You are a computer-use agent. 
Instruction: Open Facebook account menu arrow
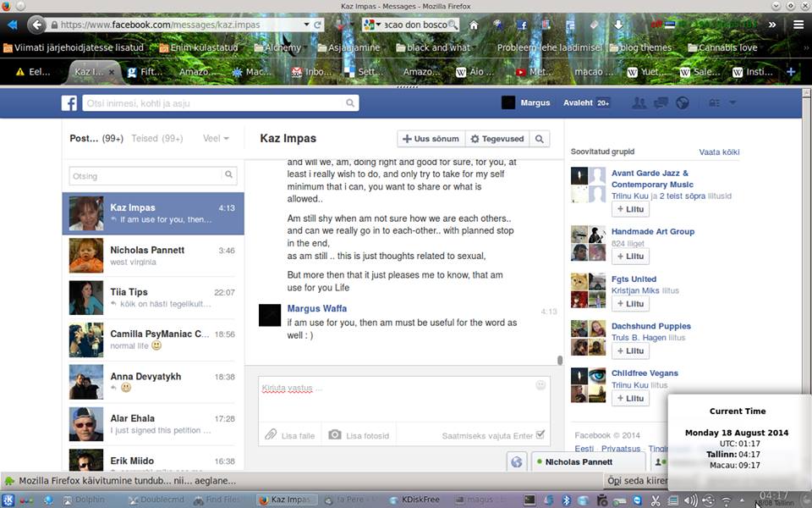(732, 102)
